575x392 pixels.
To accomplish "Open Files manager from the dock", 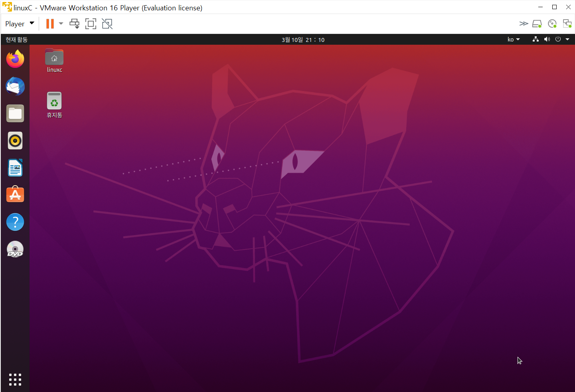I will (x=15, y=113).
